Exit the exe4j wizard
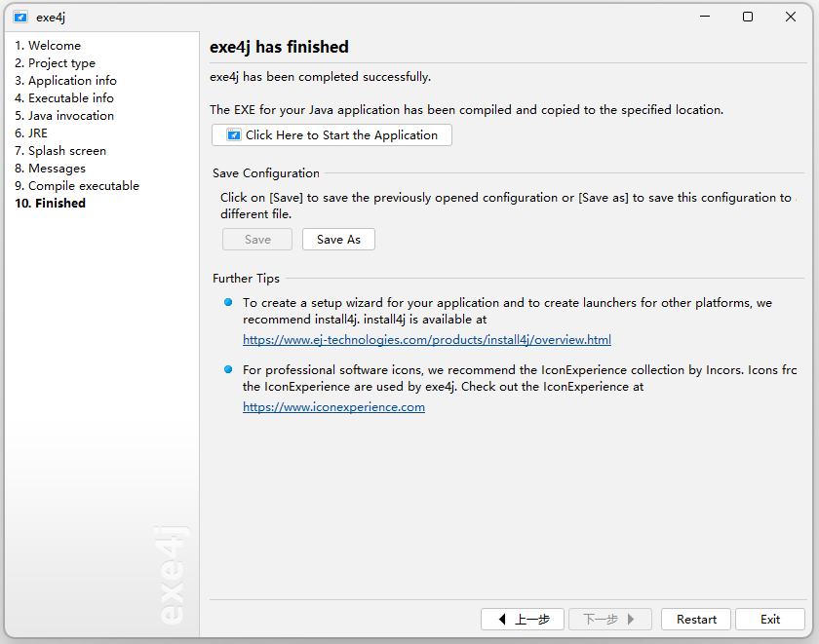 point(770,620)
